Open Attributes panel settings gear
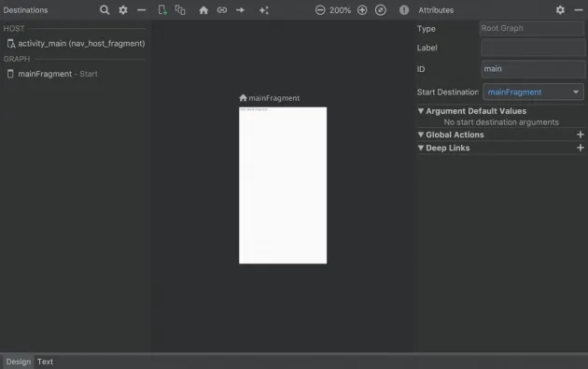This screenshot has width=588, height=369. (560, 10)
